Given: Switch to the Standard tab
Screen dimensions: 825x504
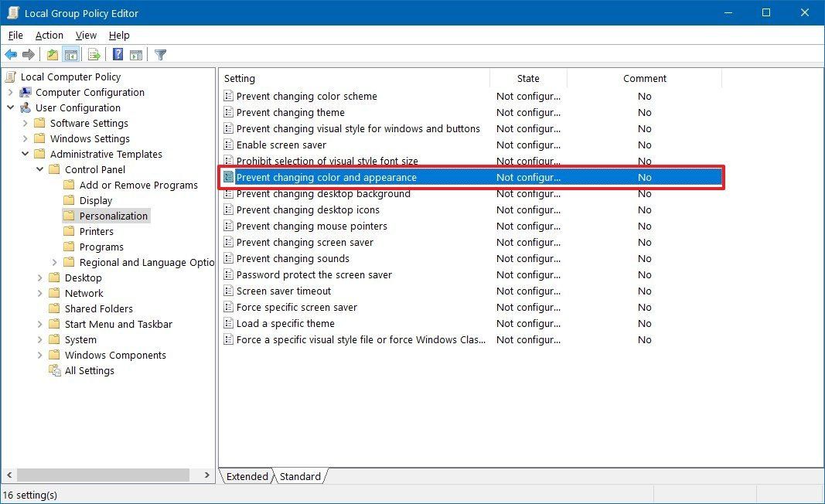Looking at the screenshot, I should click(300, 477).
